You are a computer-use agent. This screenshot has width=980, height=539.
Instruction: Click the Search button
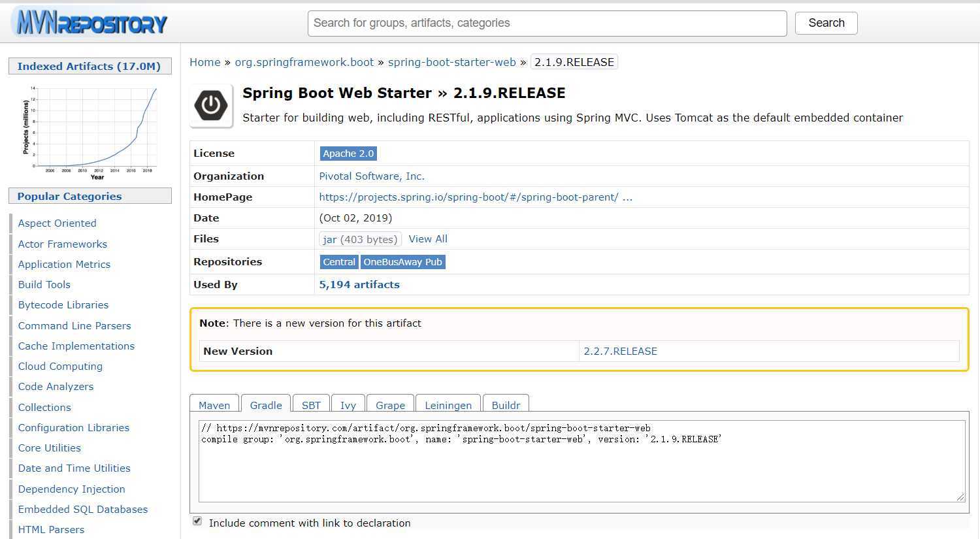point(826,23)
